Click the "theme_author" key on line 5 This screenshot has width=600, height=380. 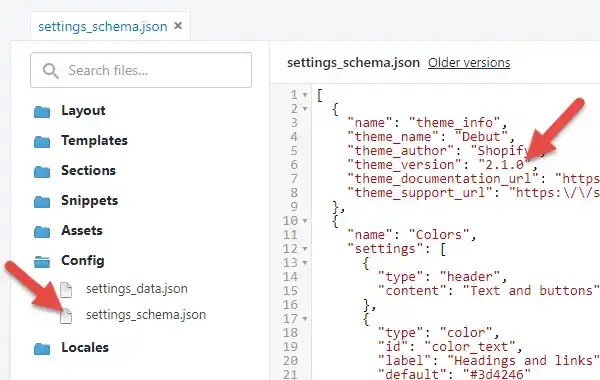(x=401, y=151)
